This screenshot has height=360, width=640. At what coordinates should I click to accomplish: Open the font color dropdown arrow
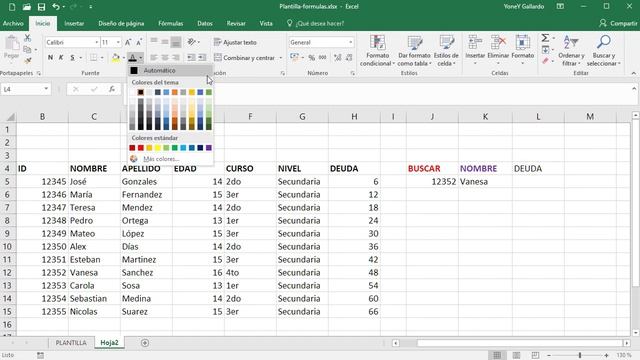pos(140,58)
